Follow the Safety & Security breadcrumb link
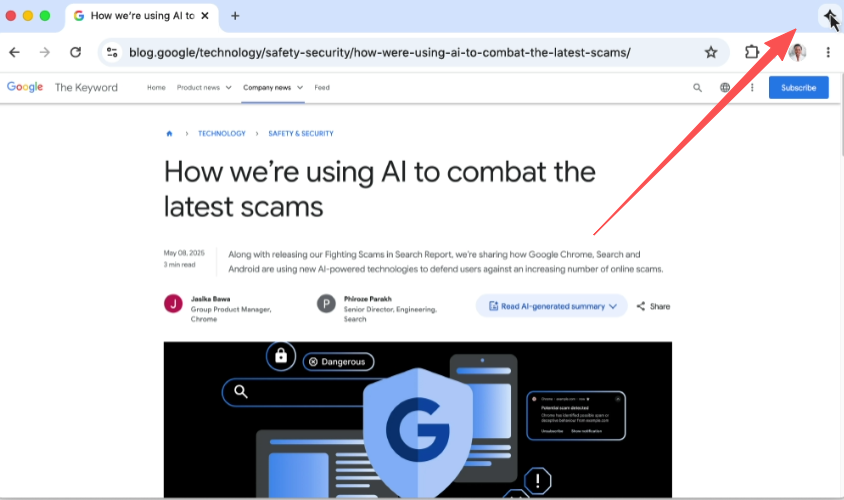 point(301,133)
